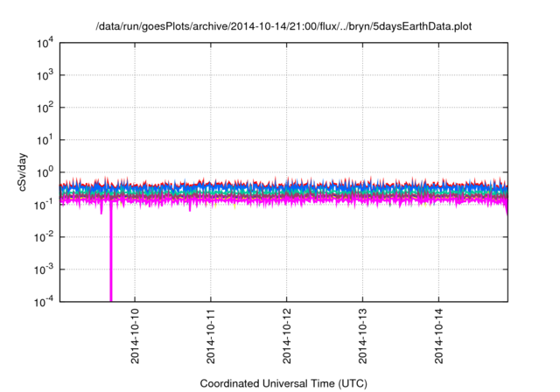
Task: Click the 10^0 y-axis tick label
Action: [x=45, y=172]
